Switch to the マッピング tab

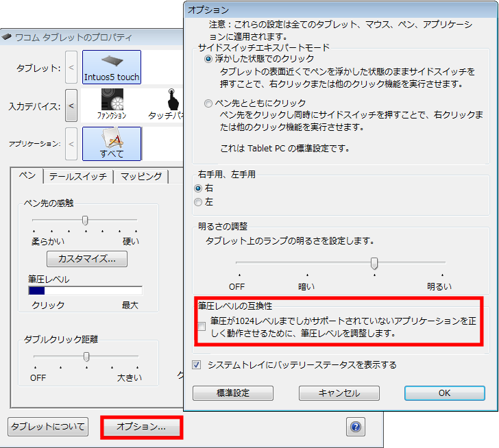141,177
